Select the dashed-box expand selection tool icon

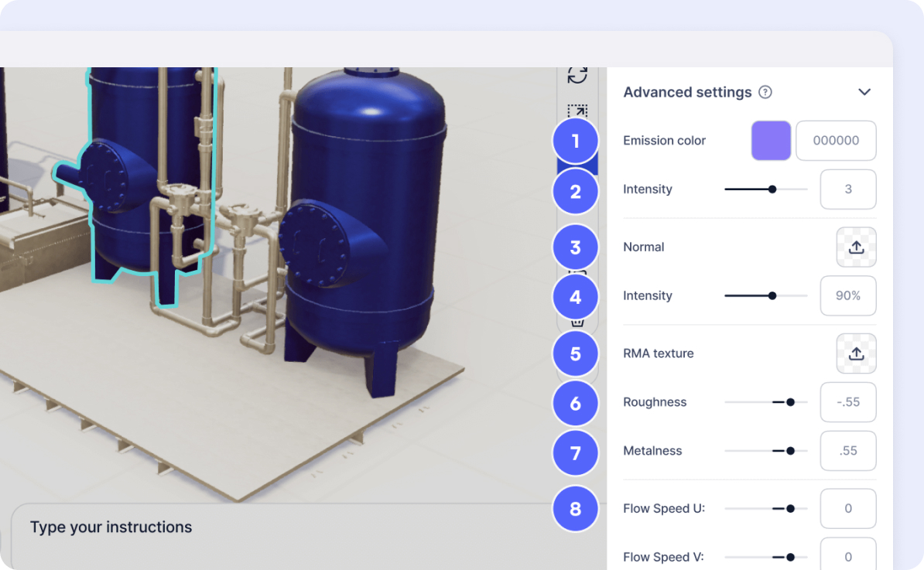coord(577,111)
